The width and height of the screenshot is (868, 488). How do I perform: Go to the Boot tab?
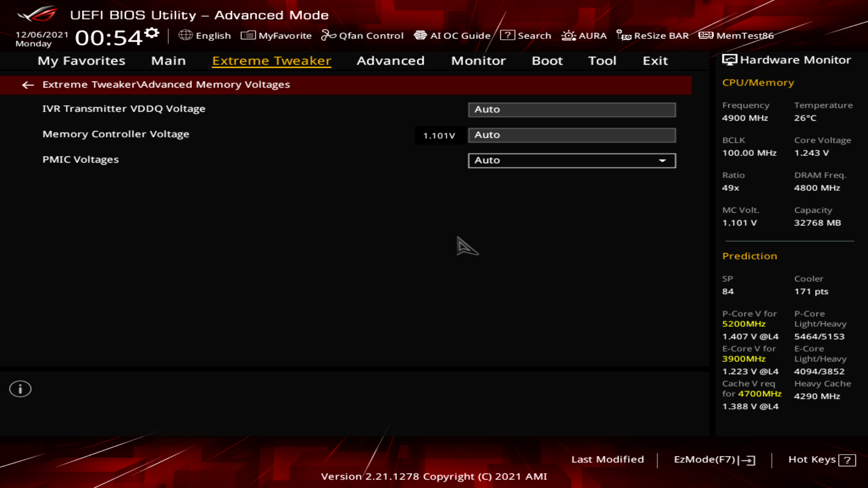547,61
